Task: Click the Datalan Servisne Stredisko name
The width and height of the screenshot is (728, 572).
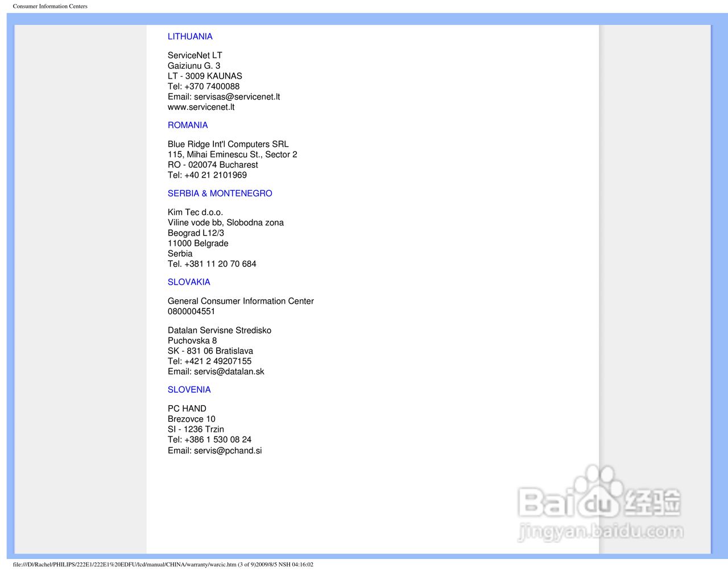Action: pos(220,331)
